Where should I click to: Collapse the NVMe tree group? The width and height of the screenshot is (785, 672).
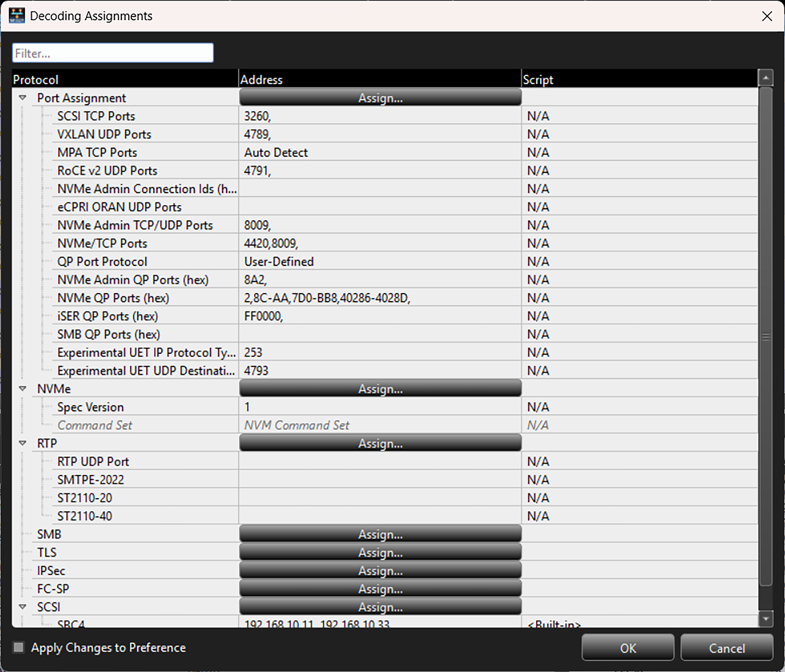(x=23, y=389)
